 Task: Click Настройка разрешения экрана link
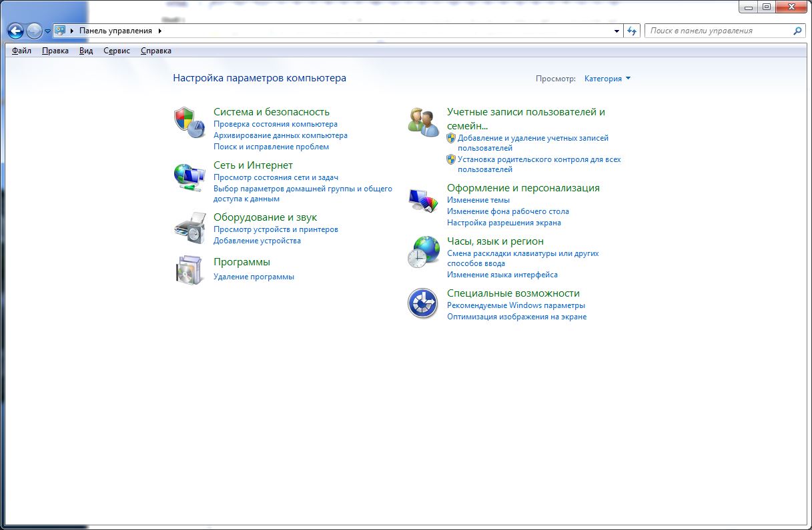click(504, 223)
